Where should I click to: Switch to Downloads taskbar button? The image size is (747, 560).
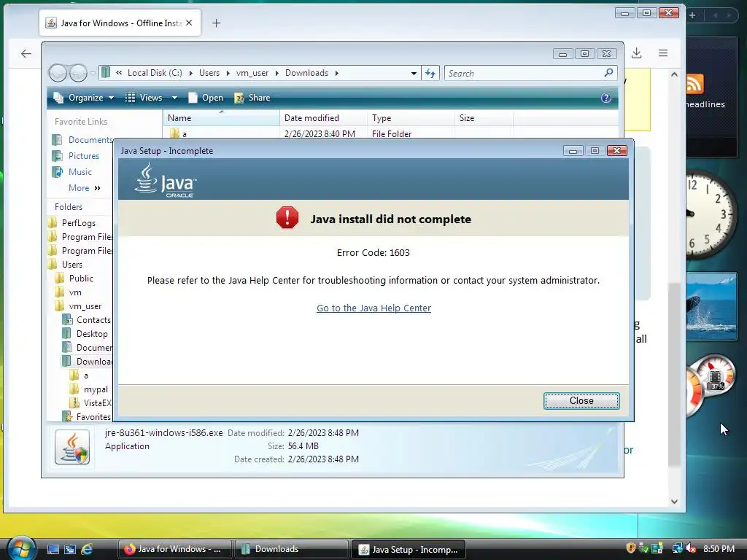click(291, 549)
